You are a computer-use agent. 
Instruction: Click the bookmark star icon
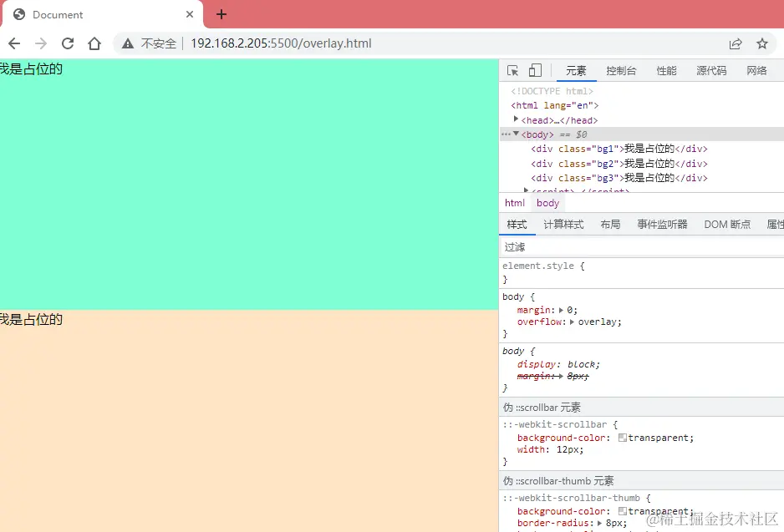(763, 43)
